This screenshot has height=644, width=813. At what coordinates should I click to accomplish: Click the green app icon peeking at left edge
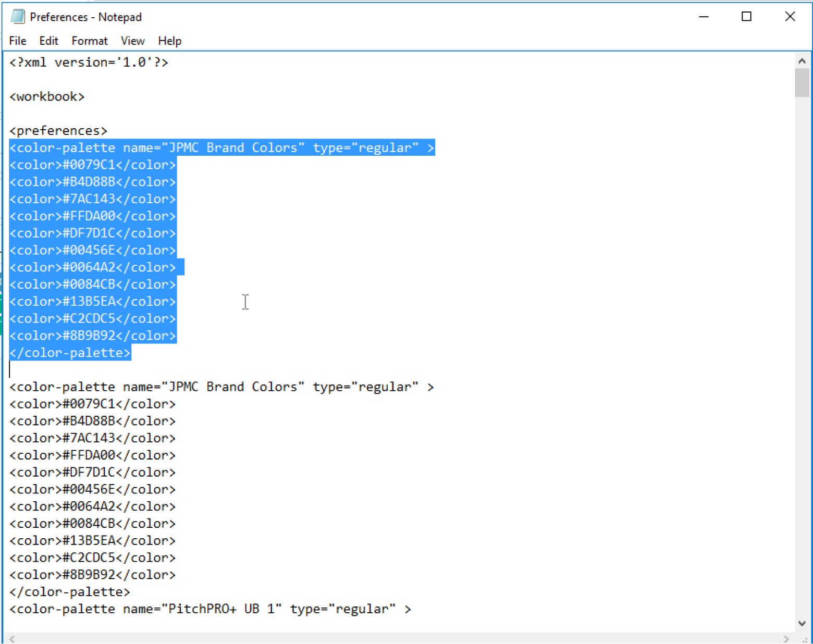point(2,313)
